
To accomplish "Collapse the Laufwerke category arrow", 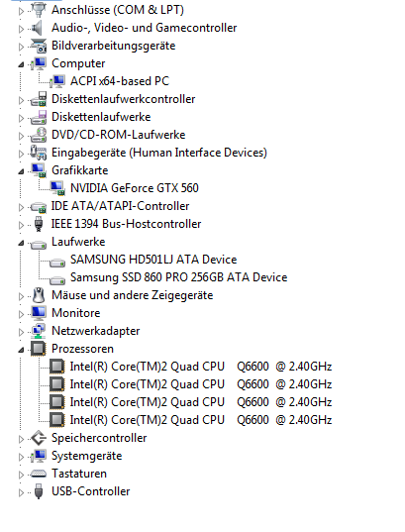I will [21, 243].
